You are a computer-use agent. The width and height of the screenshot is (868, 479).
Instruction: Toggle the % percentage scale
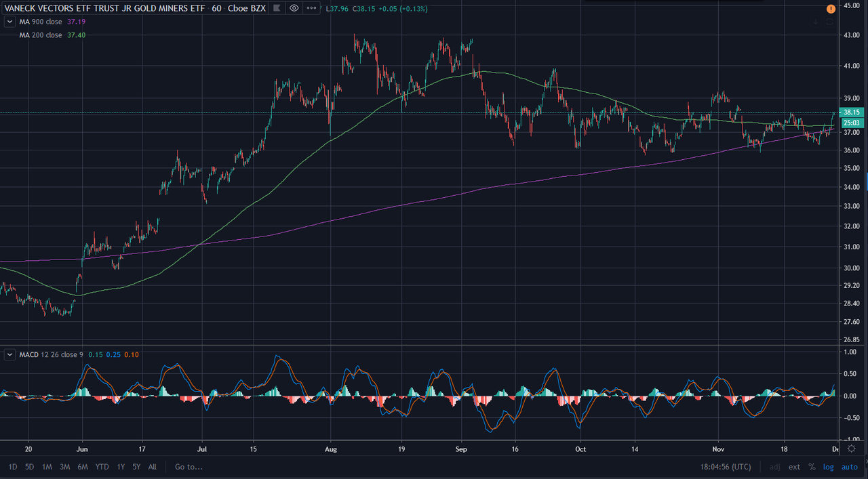click(x=812, y=467)
